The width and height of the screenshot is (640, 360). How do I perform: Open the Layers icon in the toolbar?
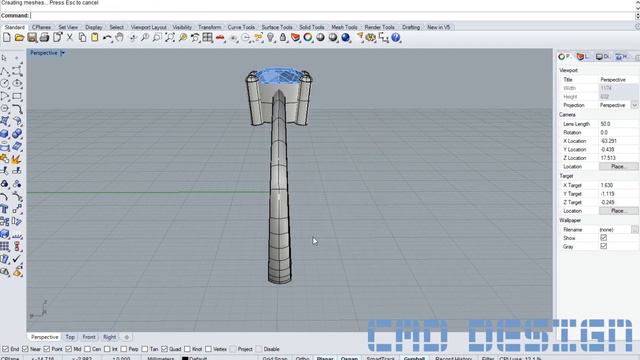pos(296,38)
